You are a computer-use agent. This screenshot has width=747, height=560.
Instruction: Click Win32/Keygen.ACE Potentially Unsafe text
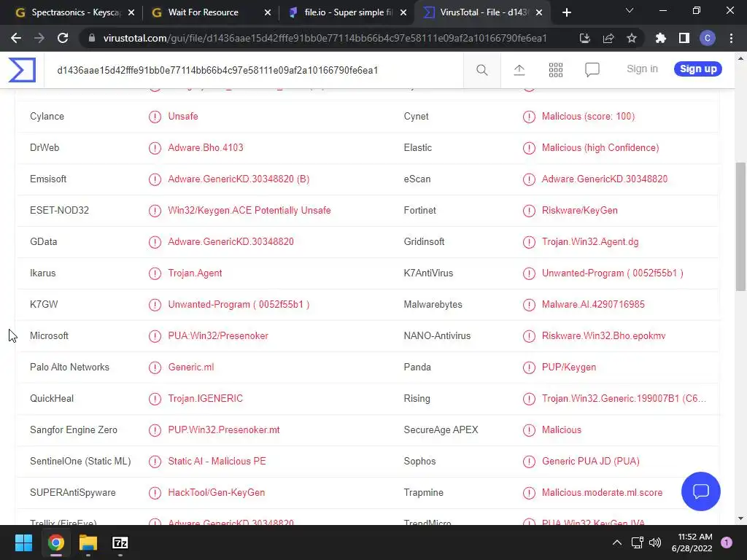coord(249,211)
